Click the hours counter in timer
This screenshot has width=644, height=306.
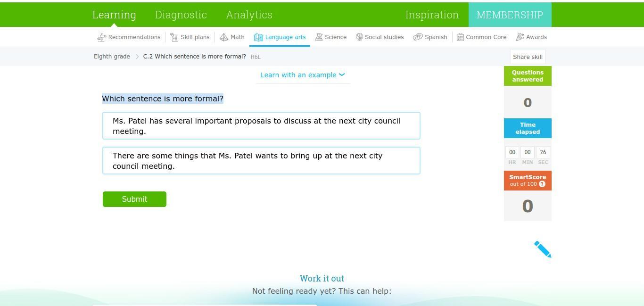point(512,152)
